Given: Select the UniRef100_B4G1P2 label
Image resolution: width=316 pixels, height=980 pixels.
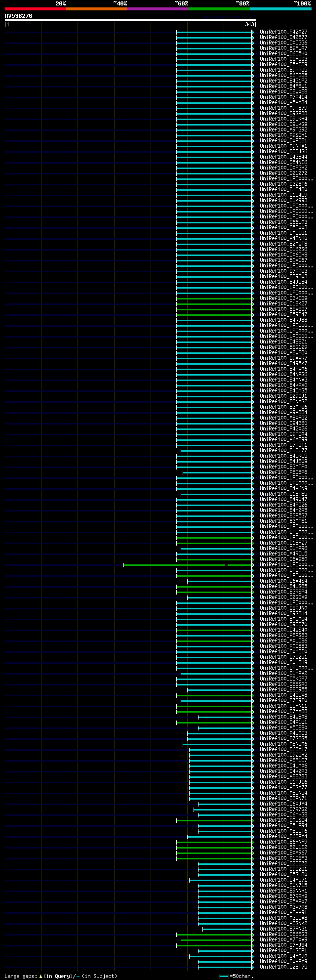Looking at the screenshot, I should tap(283, 81).
